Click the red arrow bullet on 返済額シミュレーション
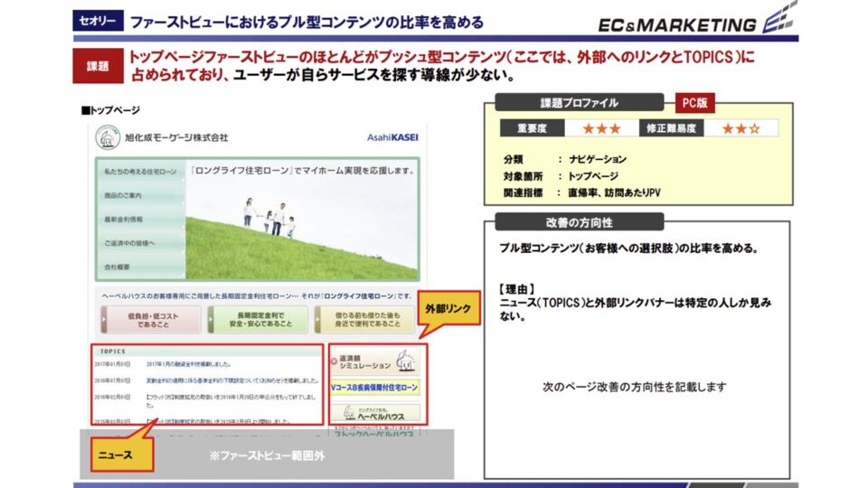The height and width of the screenshot is (488, 868). point(334,361)
